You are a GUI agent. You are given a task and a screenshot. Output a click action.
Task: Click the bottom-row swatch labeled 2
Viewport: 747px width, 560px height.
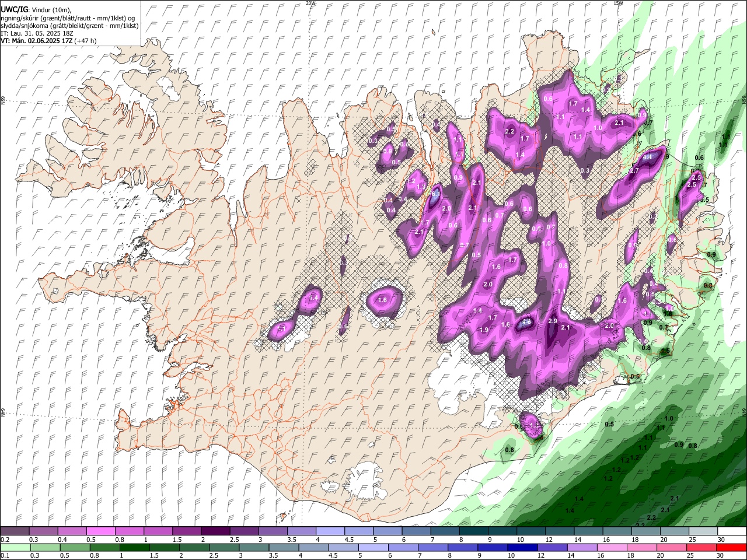[194, 547]
